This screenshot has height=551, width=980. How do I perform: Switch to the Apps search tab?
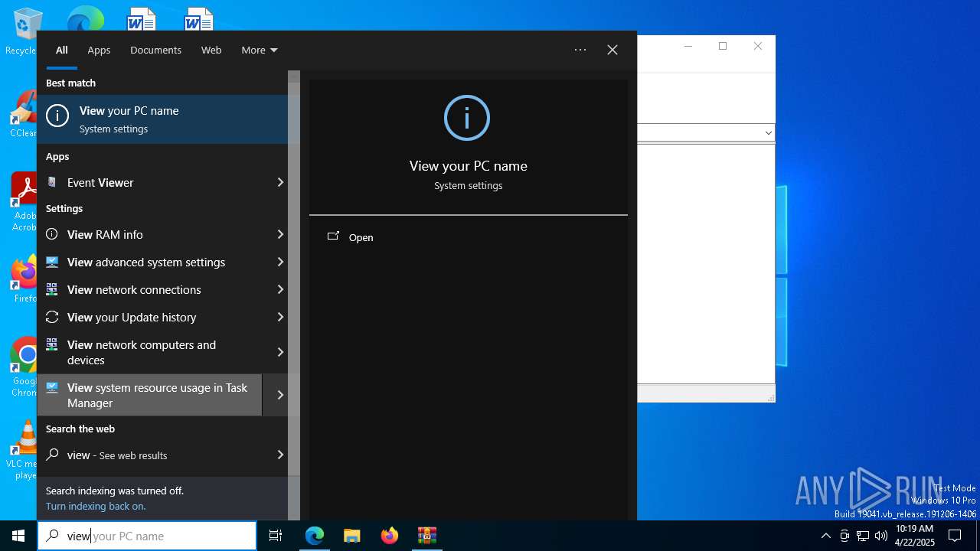point(99,50)
